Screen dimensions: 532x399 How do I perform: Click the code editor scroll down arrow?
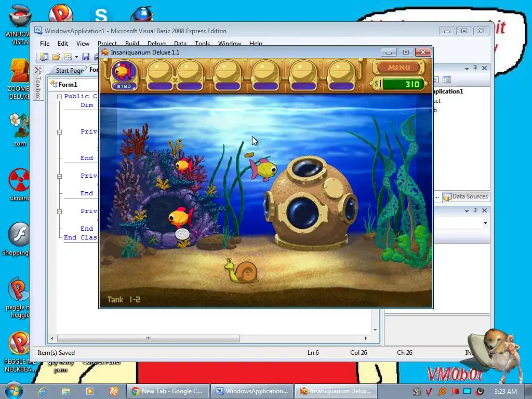click(x=375, y=329)
